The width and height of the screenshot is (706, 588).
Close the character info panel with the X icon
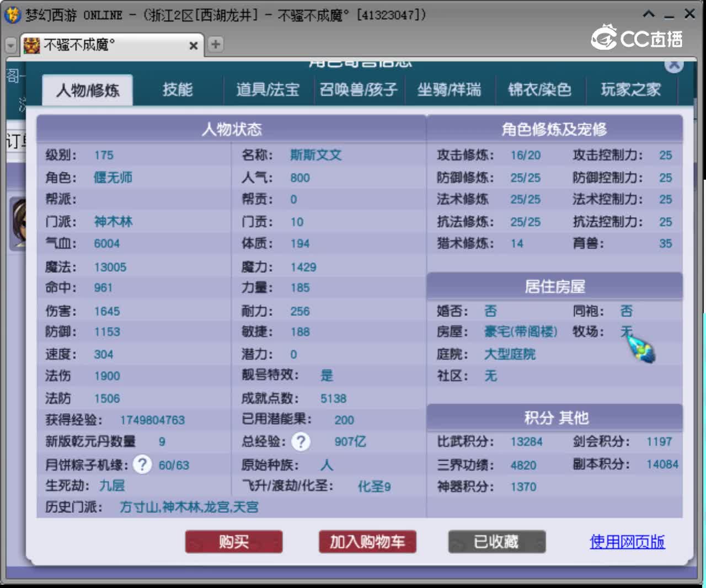[x=674, y=65]
